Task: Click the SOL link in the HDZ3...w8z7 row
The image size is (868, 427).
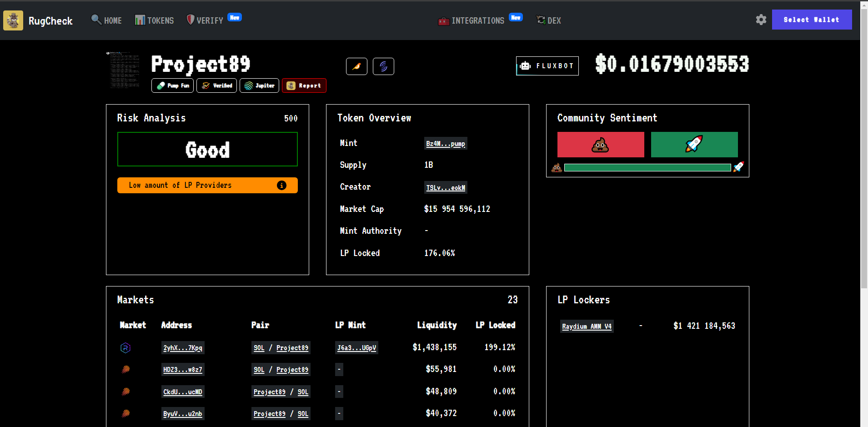Action: click(259, 370)
